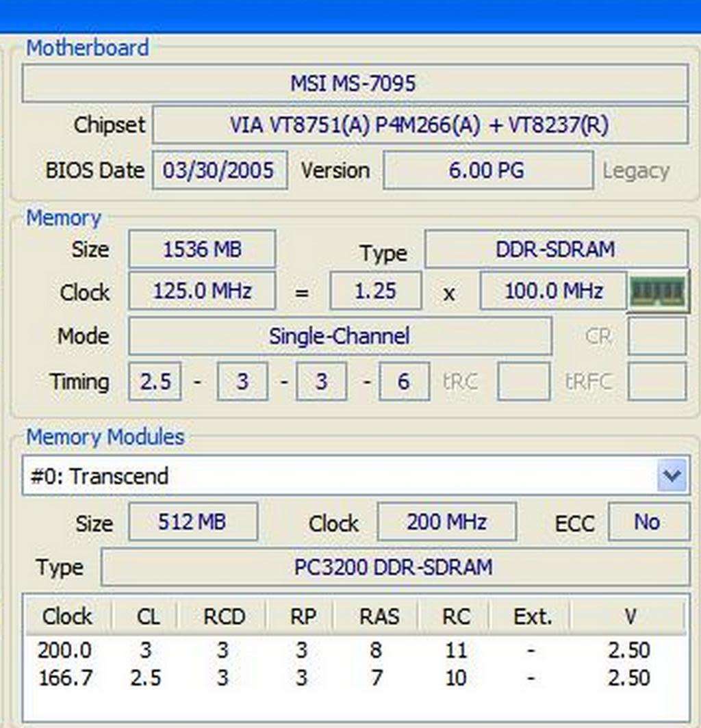701x728 pixels.
Task: Click the Single-Channel Mode field
Action: (x=339, y=336)
